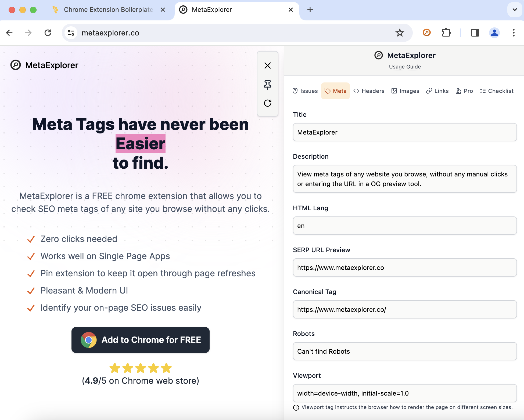
Task: Open a new browser tab
Action: [310, 10]
